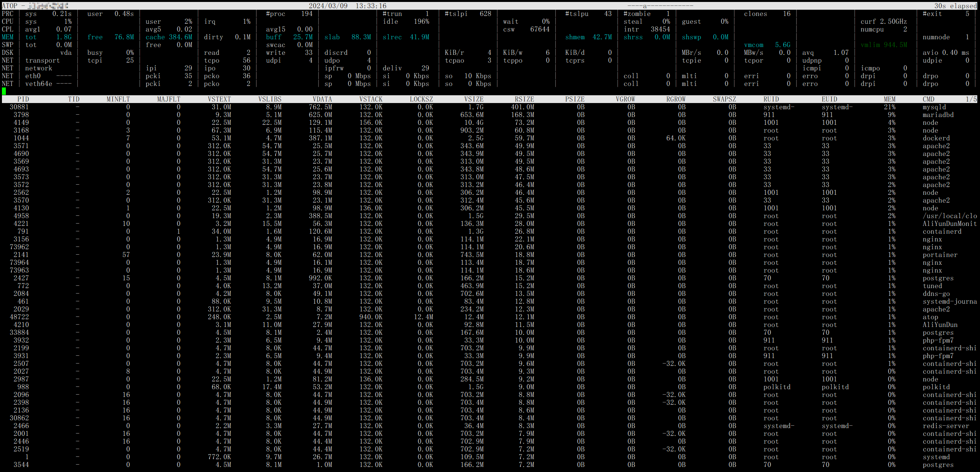The width and height of the screenshot is (980, 472).
Task: Click LOCKSZ value 12.4M
Action: pos(423,317)
